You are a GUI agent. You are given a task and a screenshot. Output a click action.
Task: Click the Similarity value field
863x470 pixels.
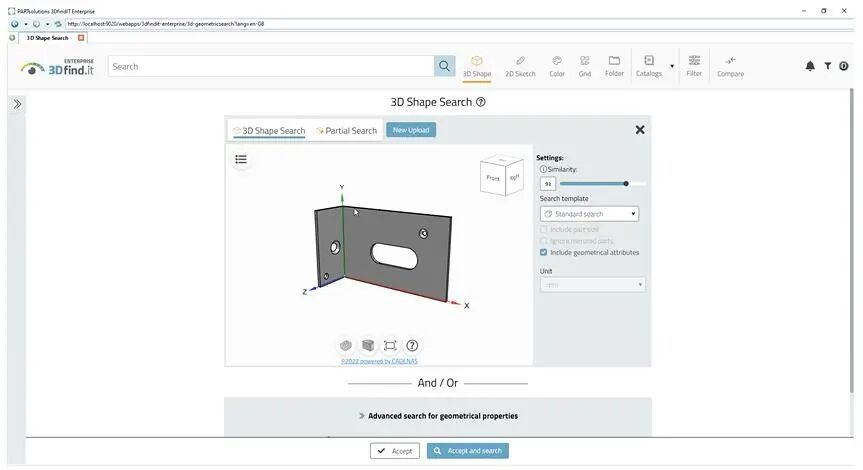(x=548, y=184)
